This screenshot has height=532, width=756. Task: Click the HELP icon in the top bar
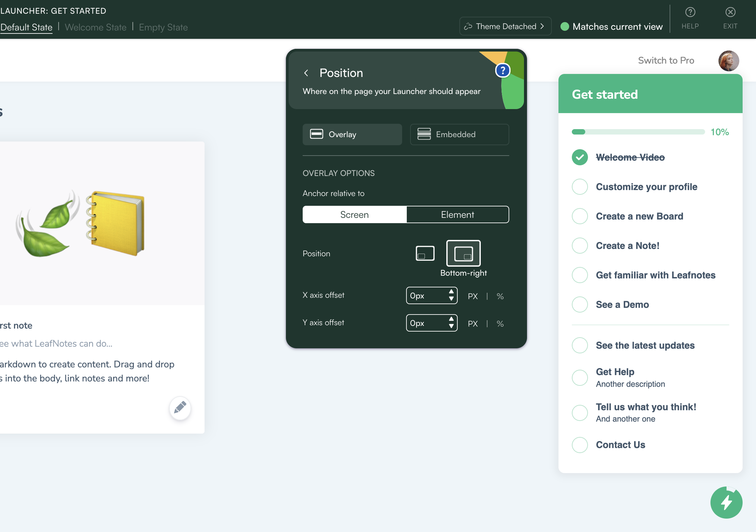(x=690, y=13)
